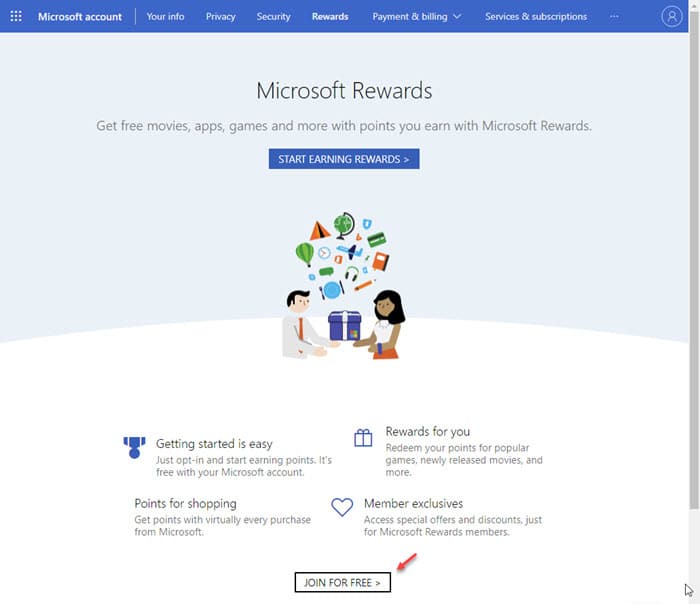
Task: Click the Member exclusives heading
Action: point(413,504)
